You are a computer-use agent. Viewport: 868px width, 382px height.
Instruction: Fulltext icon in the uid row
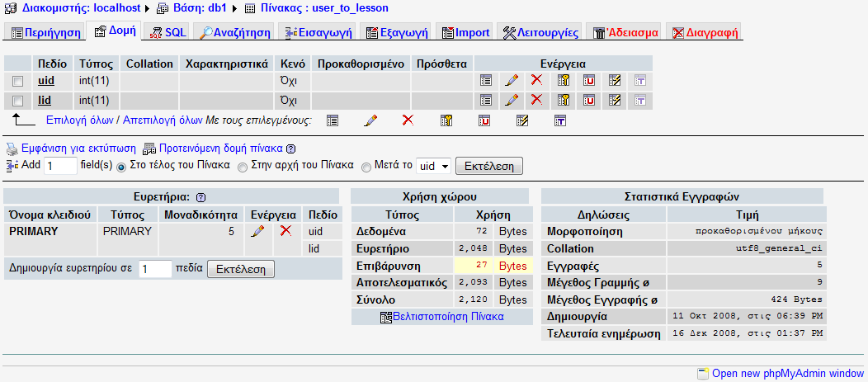640,81
